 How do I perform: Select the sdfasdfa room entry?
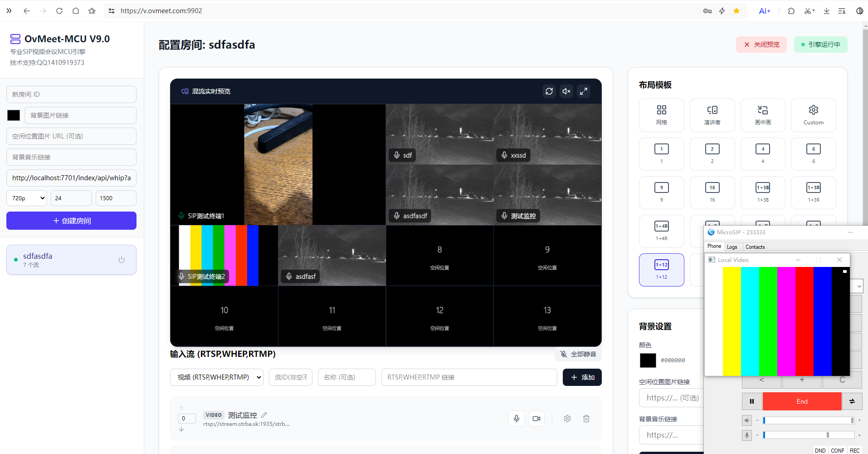(71, 260)
